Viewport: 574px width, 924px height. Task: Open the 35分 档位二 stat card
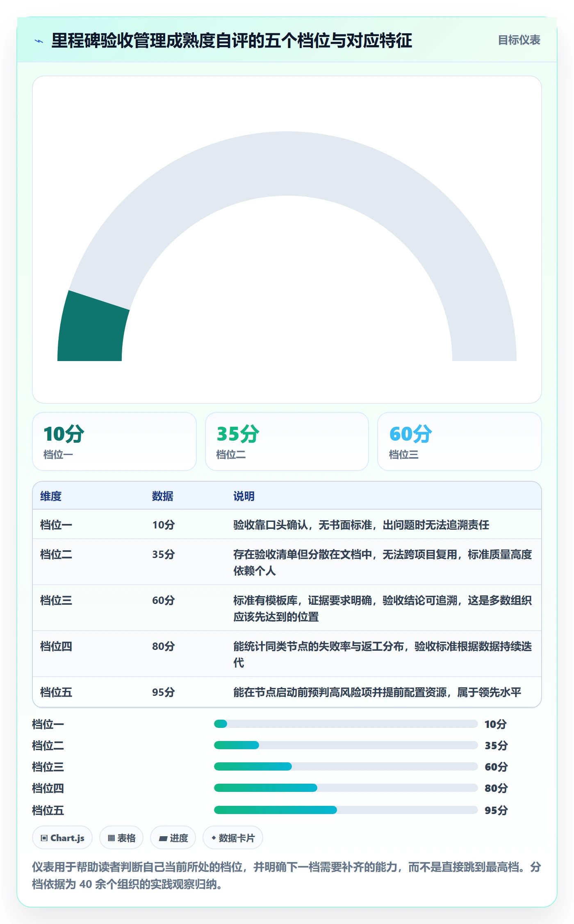(287, 441)
